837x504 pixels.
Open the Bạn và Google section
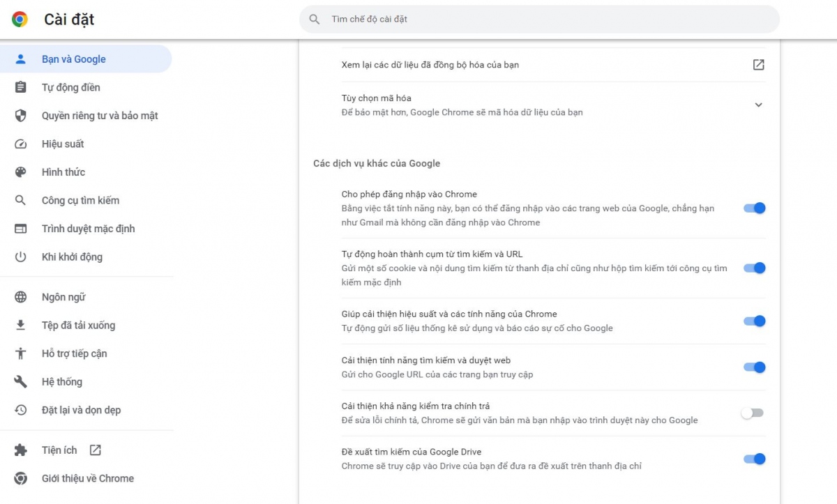86,59
